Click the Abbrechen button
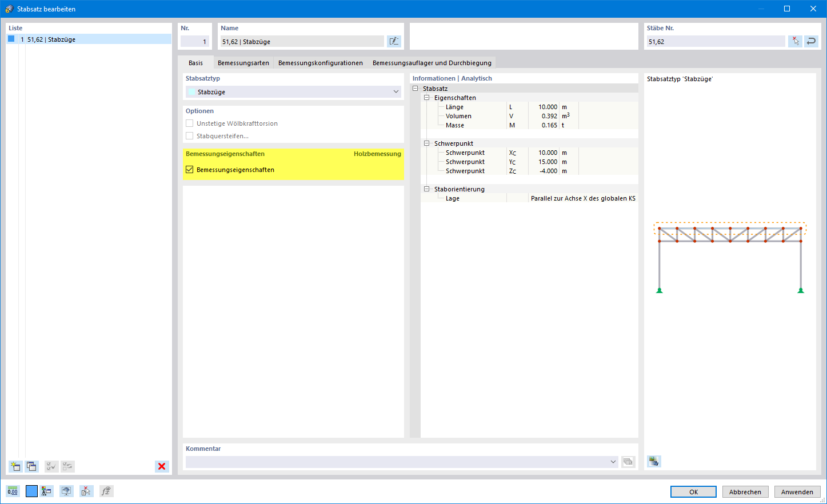The width and height of the screenshot is (827, 504). click(x=745, y=492)
